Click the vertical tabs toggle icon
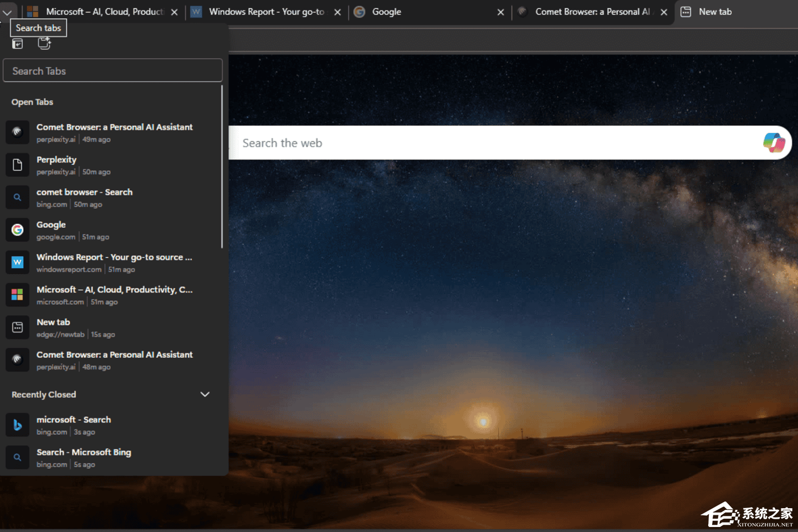The height and width of the screenshot is (532, 798). pos(18,44)
